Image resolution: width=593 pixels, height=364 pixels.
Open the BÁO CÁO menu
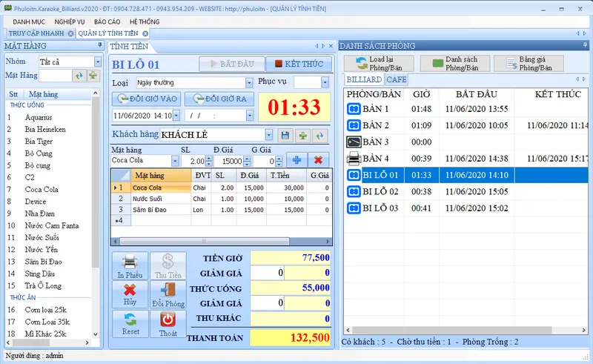(107, 22)
